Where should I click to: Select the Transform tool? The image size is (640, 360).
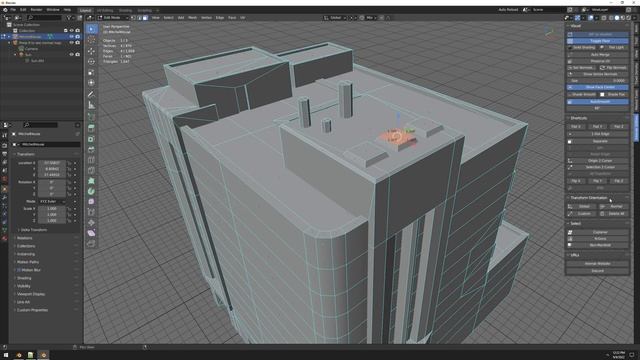91,83
